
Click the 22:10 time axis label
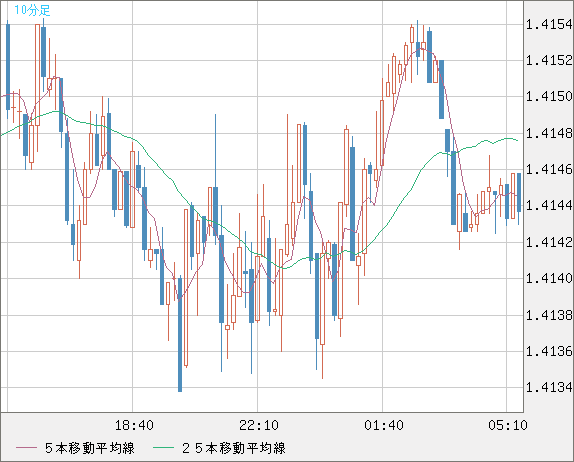pos(259,425)
